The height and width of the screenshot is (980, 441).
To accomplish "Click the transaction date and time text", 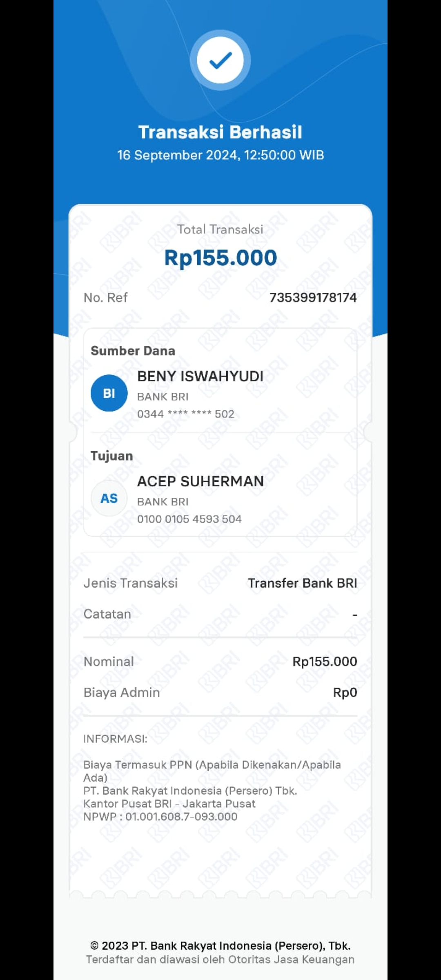I will tap(220, 155).
